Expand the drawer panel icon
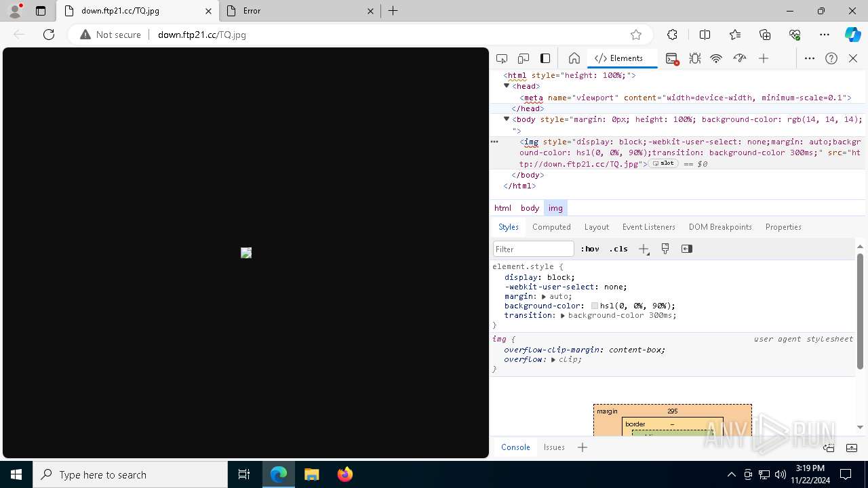Viewport: 868px width, 488px height. coord(852,447)
